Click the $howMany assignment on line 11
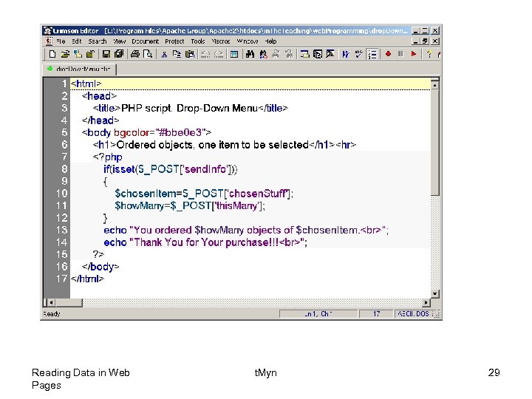This screenshot has height=399, width=532. 190,206
